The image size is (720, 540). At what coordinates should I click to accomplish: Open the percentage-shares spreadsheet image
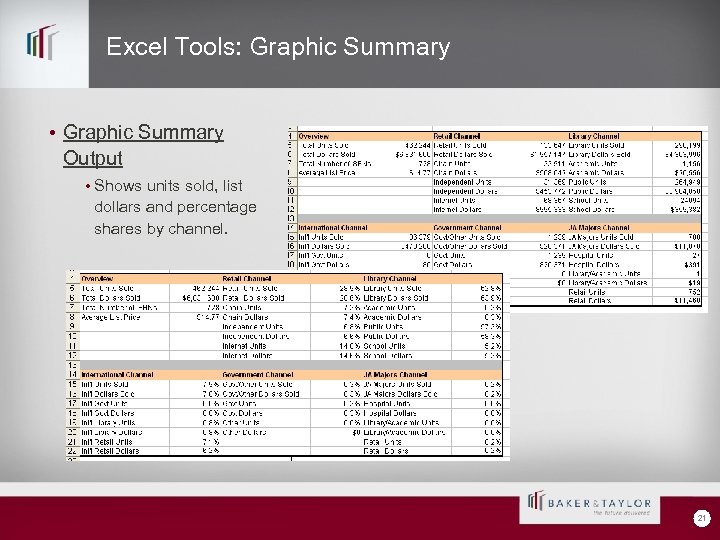click(288, 365)
